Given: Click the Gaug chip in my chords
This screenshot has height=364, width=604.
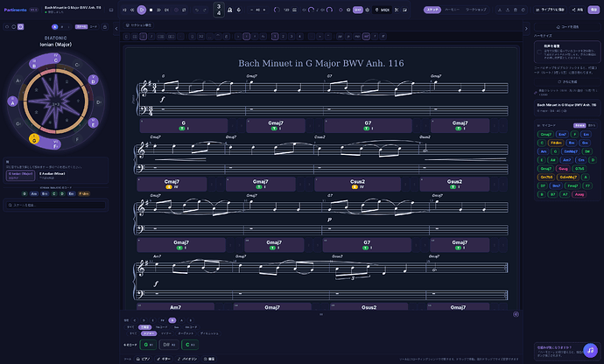Looking at the screenshot, I should (x=563, y=168).
